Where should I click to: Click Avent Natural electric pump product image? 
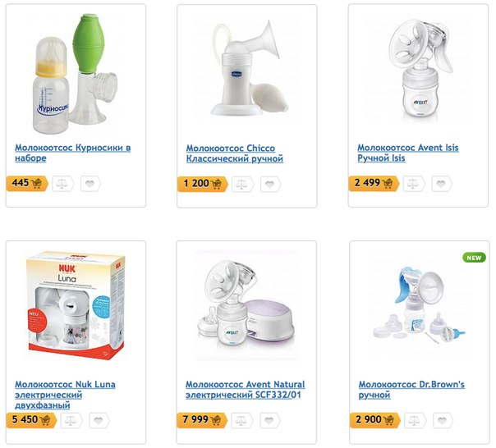pos(246,305)
